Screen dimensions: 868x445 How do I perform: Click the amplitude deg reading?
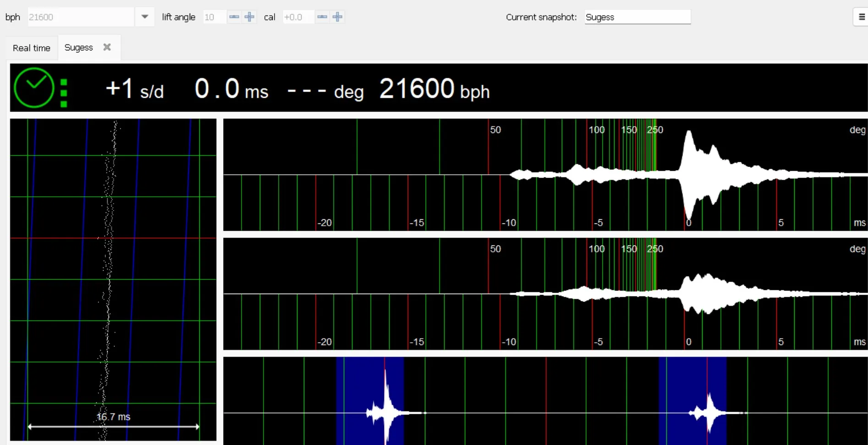point(325,91)
